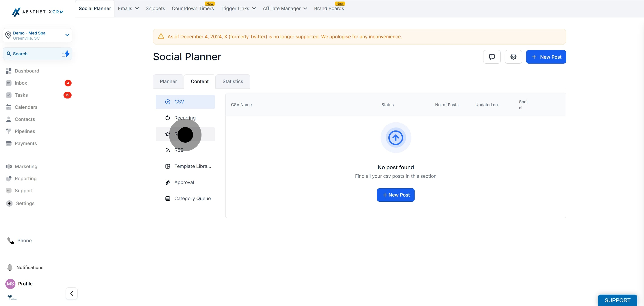Click the feedback speech bubble icon

492,57
